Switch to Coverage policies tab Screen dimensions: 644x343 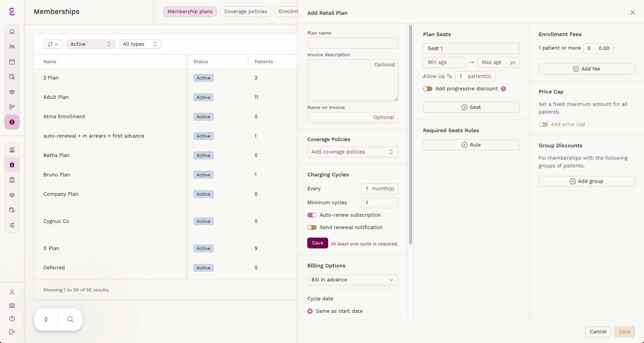[x=246, y=12]
